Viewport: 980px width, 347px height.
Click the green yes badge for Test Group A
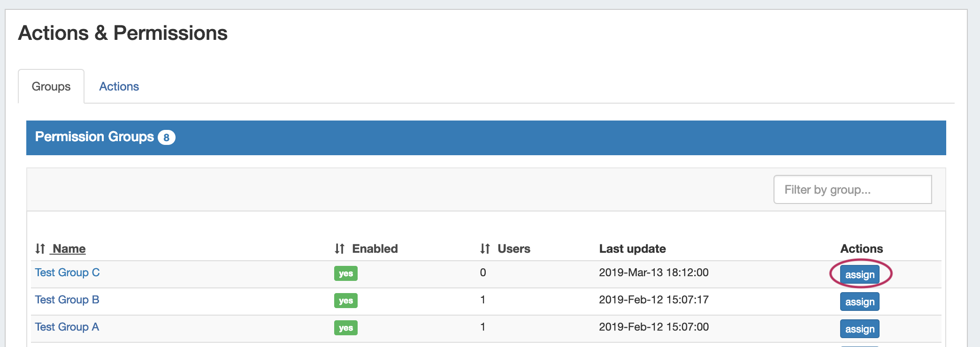[345, 328]
